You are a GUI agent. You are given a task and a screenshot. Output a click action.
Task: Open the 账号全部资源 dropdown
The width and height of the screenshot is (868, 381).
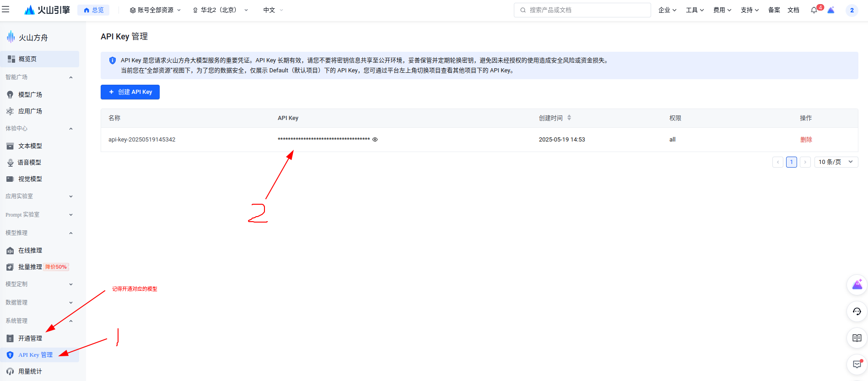pos(156,10)
